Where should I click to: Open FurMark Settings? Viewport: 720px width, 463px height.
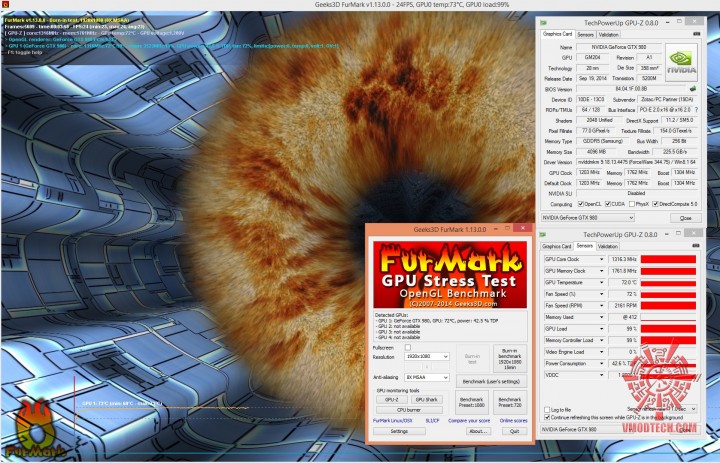pos(399,431)
